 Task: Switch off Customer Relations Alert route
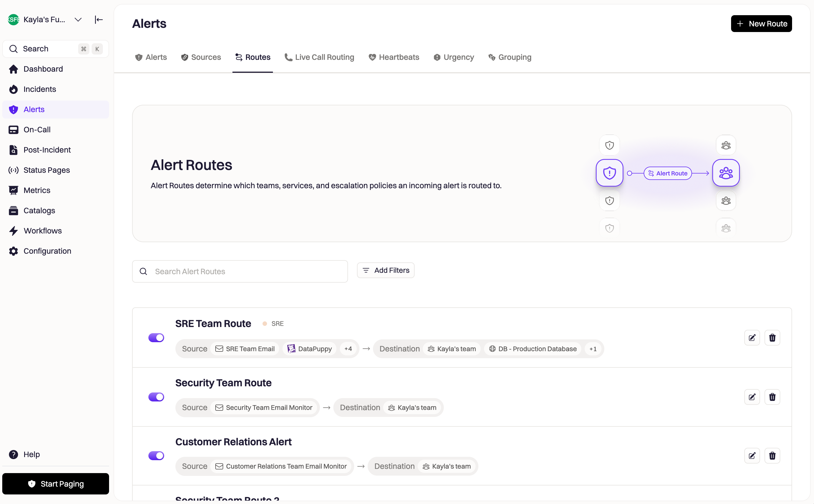click(156, 455)
